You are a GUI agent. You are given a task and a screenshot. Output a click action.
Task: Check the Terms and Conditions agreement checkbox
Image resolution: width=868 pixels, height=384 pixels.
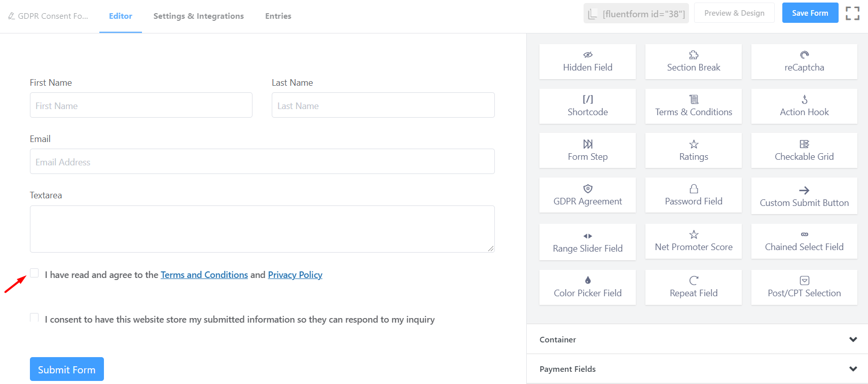[x=34, y=273]
